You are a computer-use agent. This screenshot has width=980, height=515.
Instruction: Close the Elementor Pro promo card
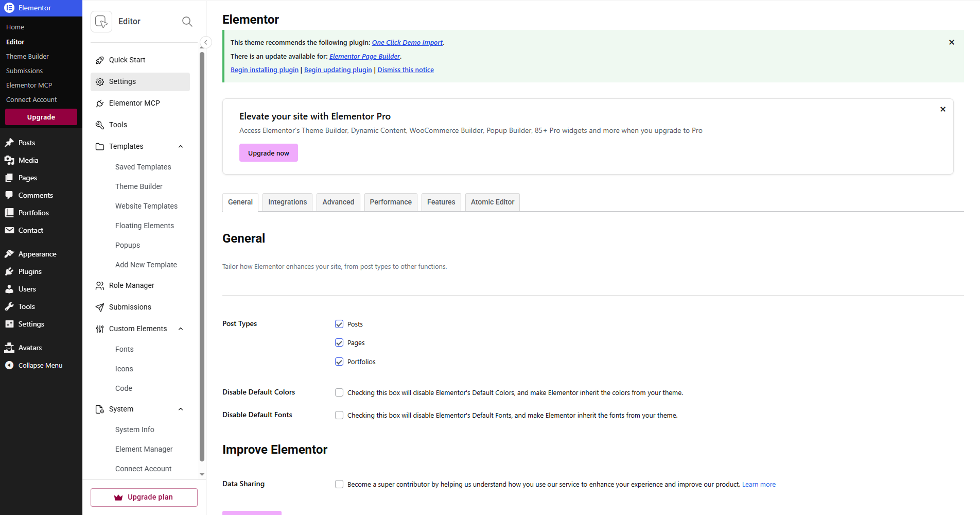pyautogui.click(x=943, y=109)
